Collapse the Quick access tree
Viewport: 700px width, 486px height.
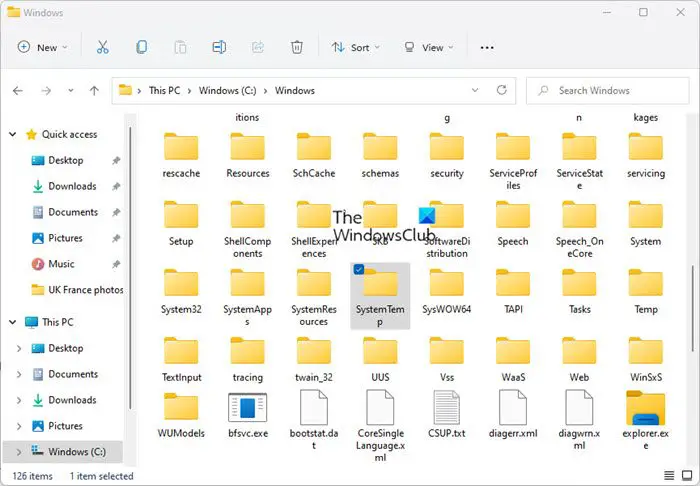(12, 134)
